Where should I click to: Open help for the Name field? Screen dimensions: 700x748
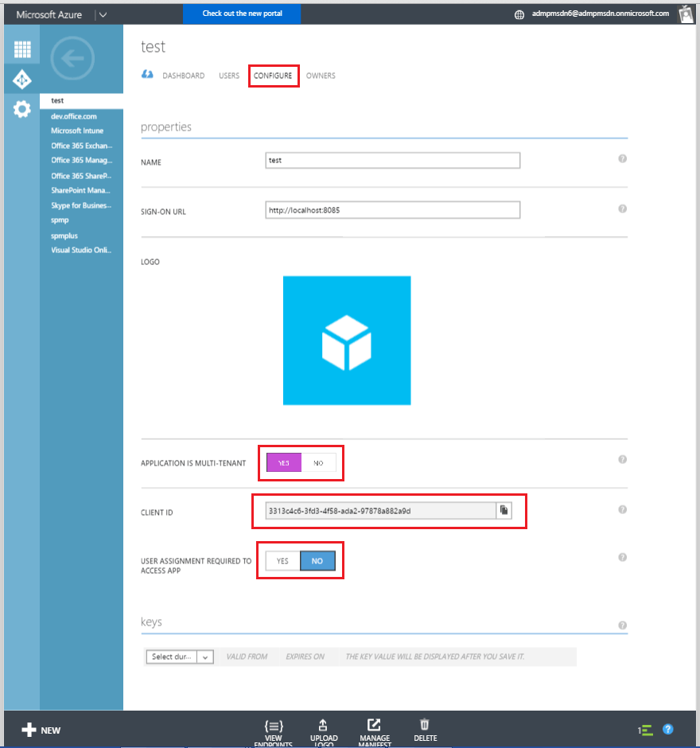click(622, 159)
